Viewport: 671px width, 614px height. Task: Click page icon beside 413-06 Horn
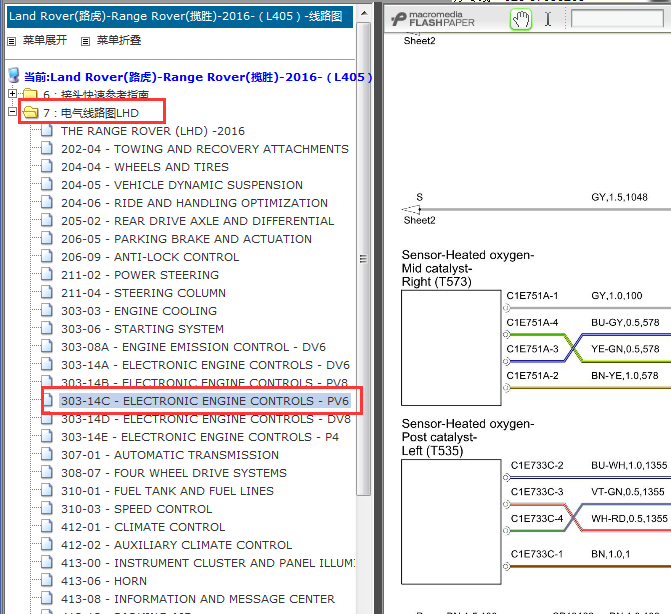point(47,579)
